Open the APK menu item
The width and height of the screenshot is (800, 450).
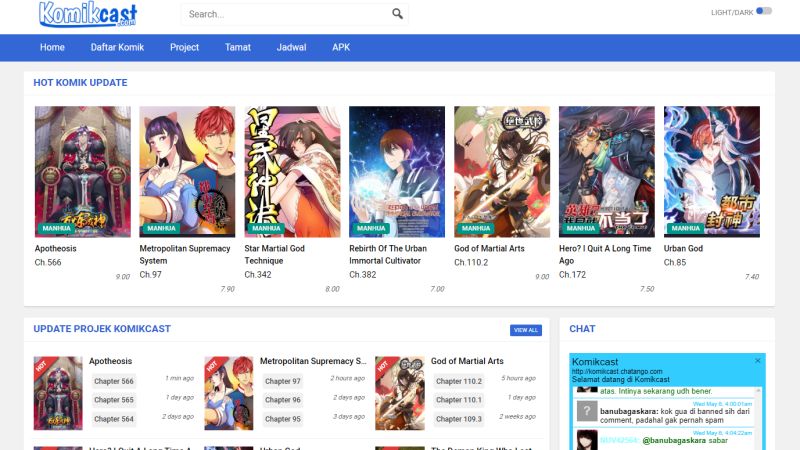click(341, 47)
